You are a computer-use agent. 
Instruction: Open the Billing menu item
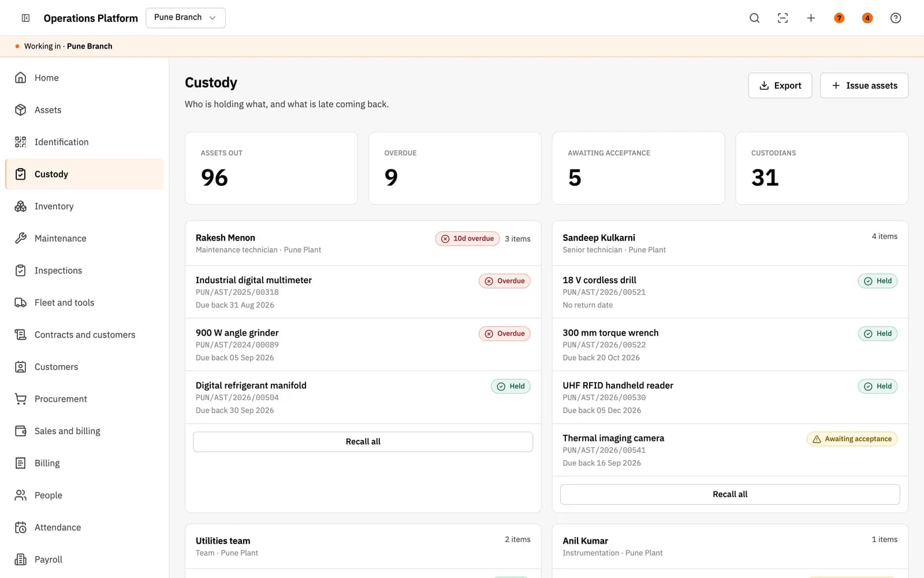(x=84, y=463)
